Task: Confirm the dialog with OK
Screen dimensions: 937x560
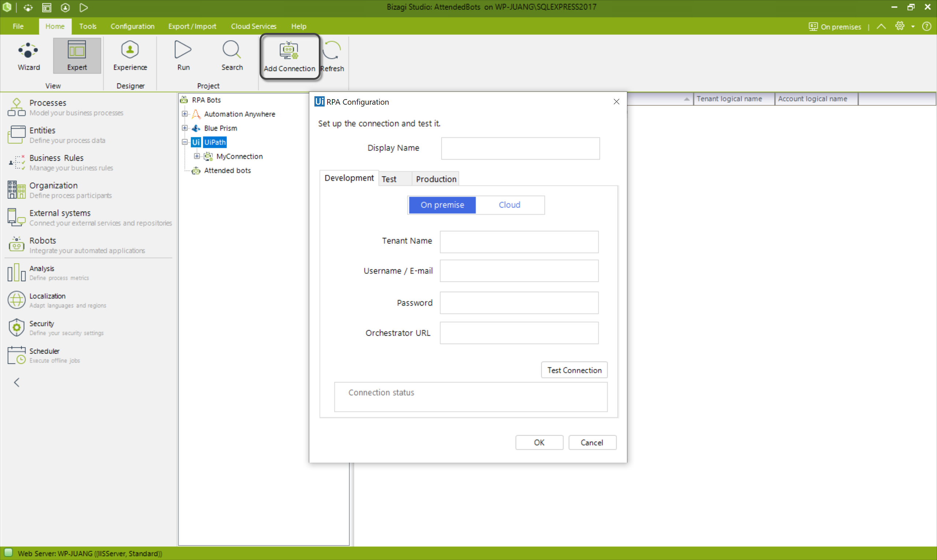Action: (x=539, y=443)
